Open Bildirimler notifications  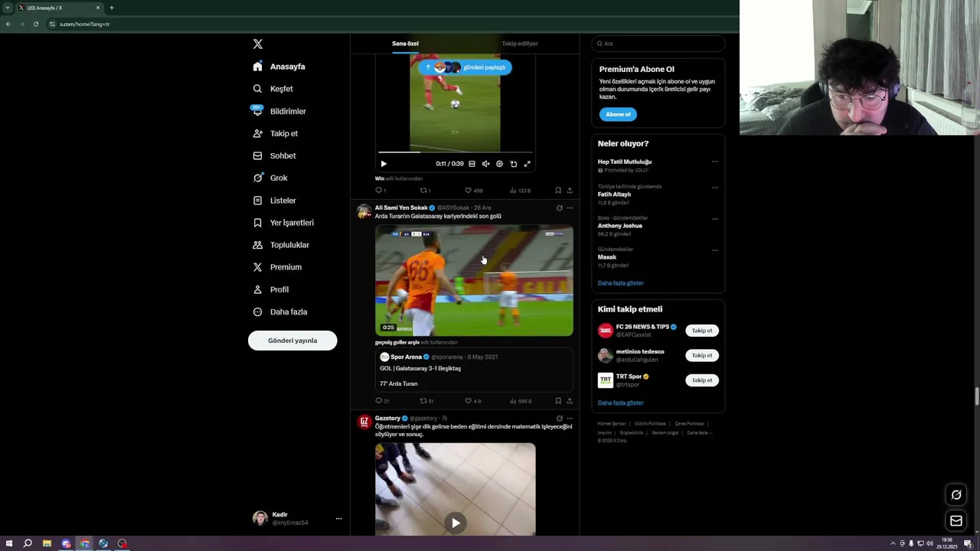point(279,111)
